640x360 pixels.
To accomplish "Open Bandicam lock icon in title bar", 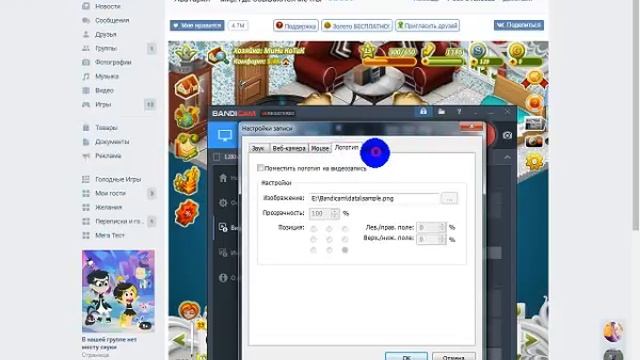I will point(423,111).
